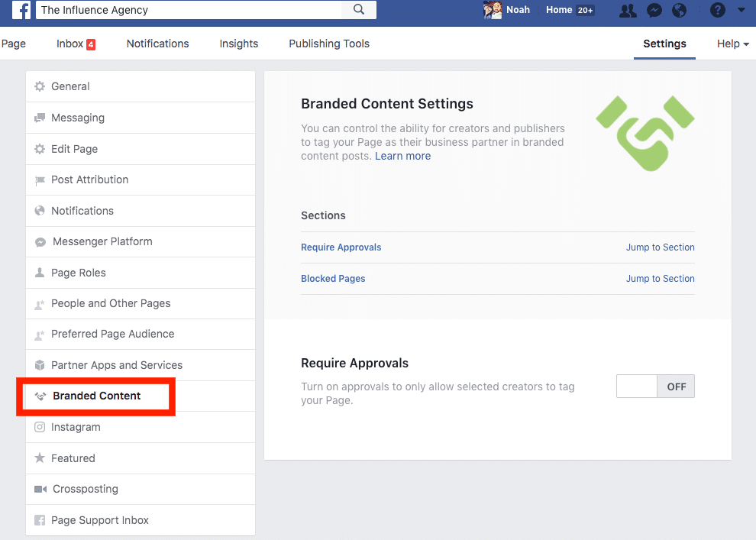Click the Blocked Pages section link

point(333,279)
